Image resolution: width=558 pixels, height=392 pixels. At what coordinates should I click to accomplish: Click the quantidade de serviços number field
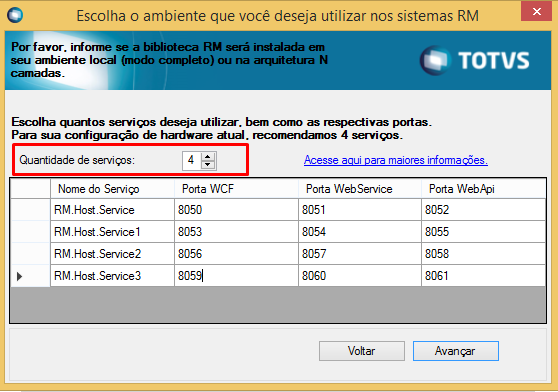(x=192, y=160)
